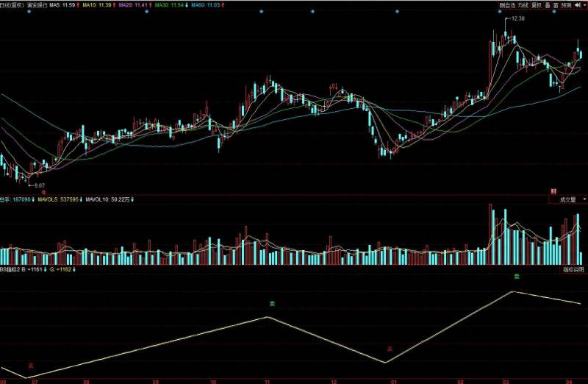Click the speaker-like icon beside 预测

click(x=577, y=5)
